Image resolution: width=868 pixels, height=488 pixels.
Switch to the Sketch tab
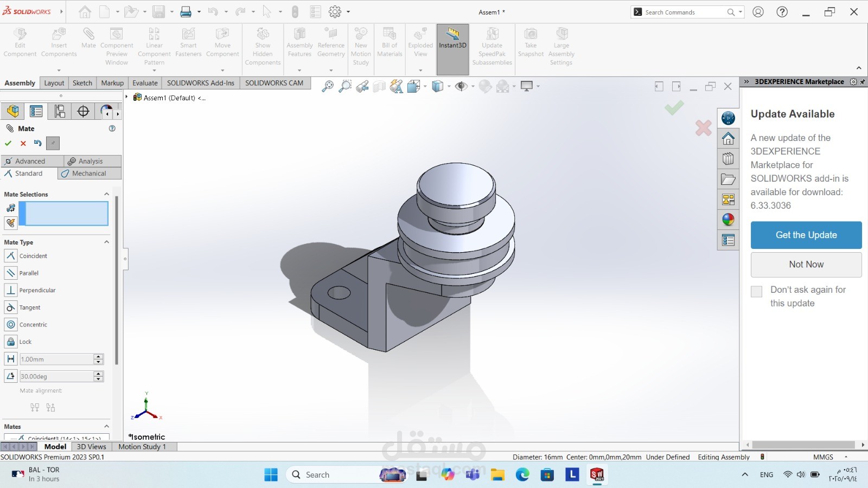pos(82,83)
